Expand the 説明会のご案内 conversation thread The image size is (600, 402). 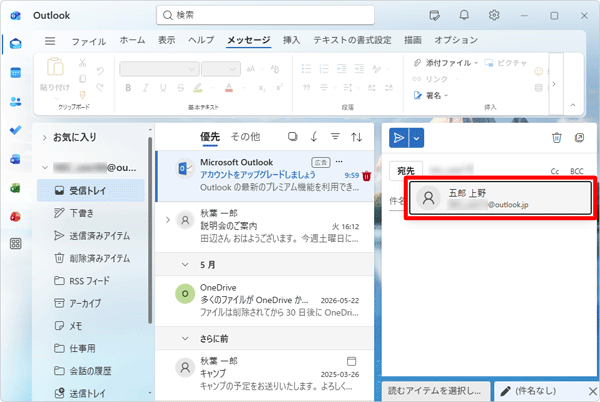[168, 220]
